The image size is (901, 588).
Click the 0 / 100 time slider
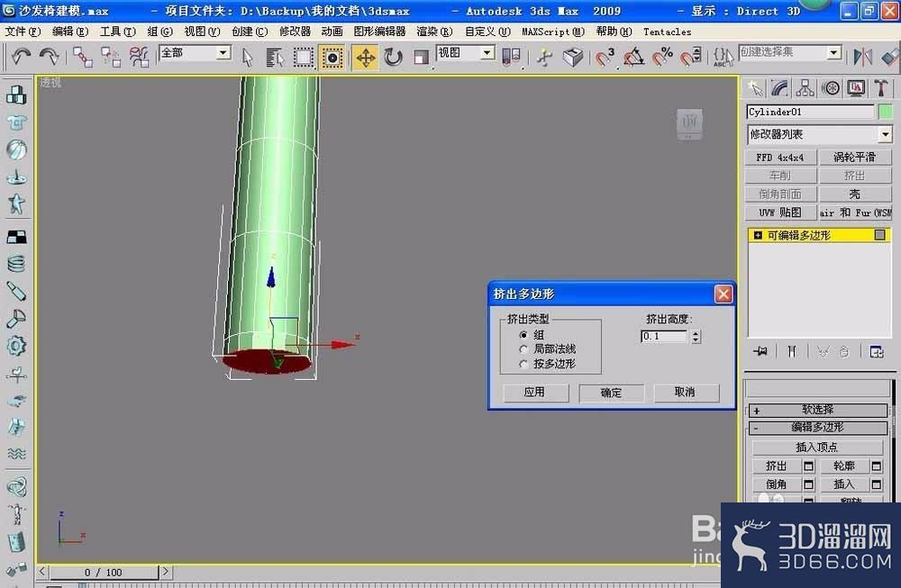click(x=104, y=573)
